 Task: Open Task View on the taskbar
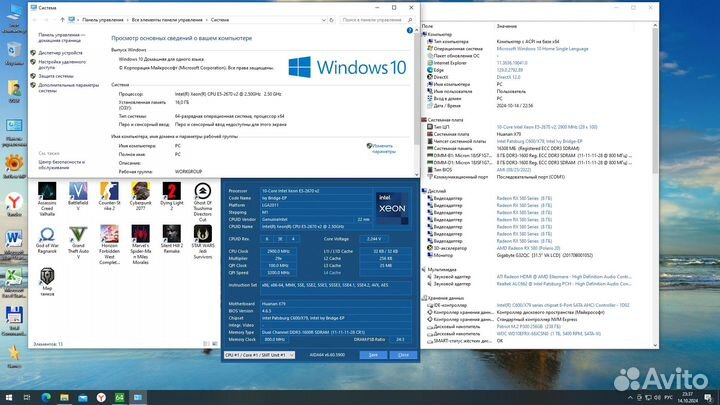coord(27,398)
